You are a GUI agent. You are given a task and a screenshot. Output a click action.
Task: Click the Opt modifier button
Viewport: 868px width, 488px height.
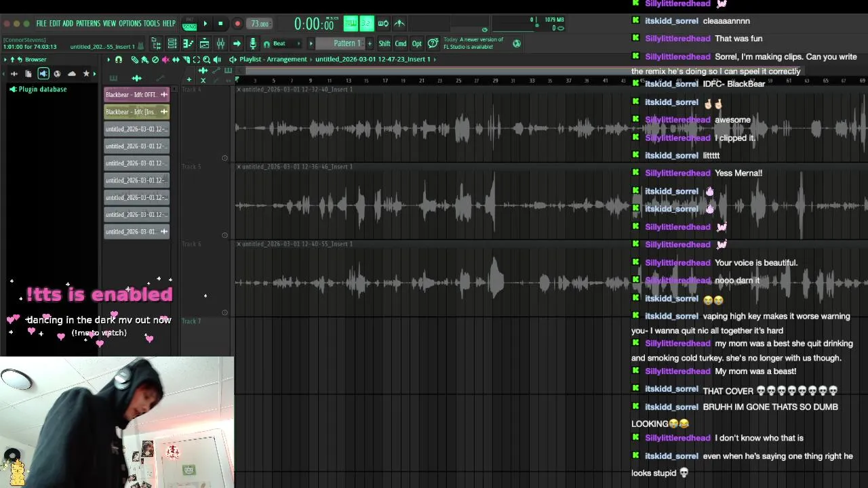point(417,44)
